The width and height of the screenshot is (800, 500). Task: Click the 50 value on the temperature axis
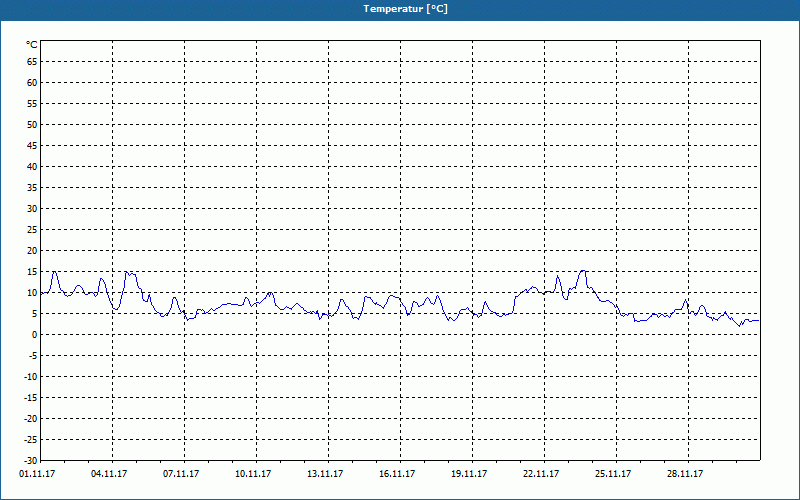pyautogui.click(x=32, y=124)
